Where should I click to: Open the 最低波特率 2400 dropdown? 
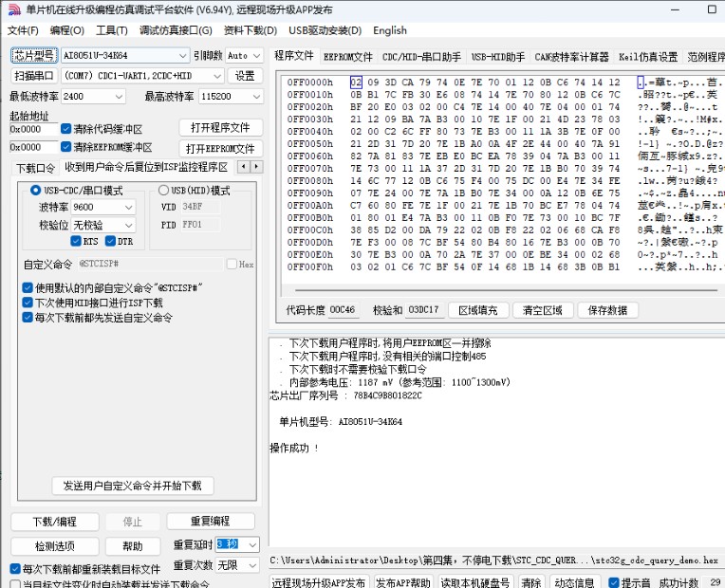pos(119,96)
